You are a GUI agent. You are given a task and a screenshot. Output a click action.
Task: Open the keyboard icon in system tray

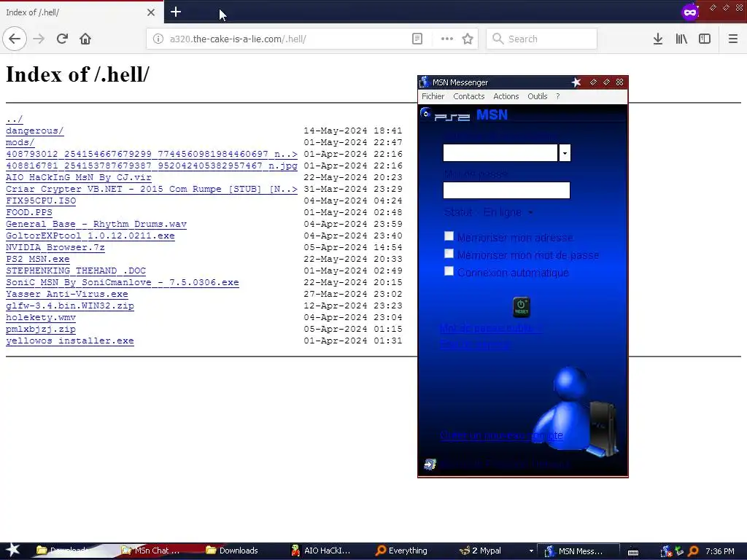[x=633, y=551]
